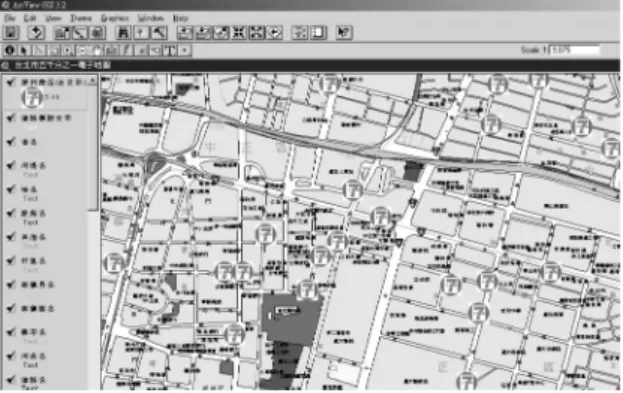
Task: Open the File menu
Action: [x=10, y=18]
